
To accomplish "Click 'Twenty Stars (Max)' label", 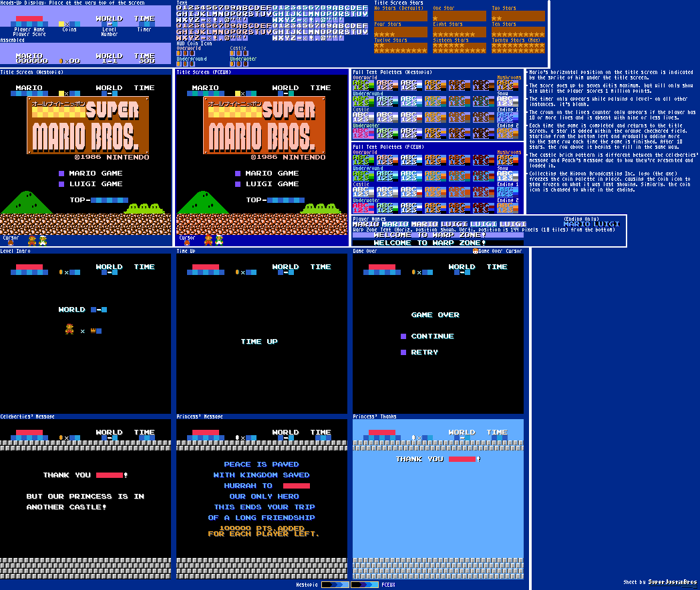I will (x=516, y=40).
